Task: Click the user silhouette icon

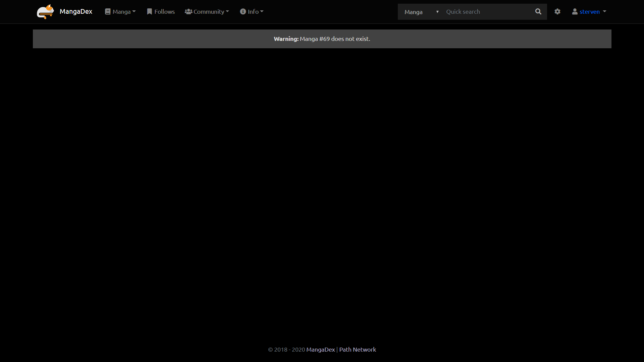Action: 575,12
